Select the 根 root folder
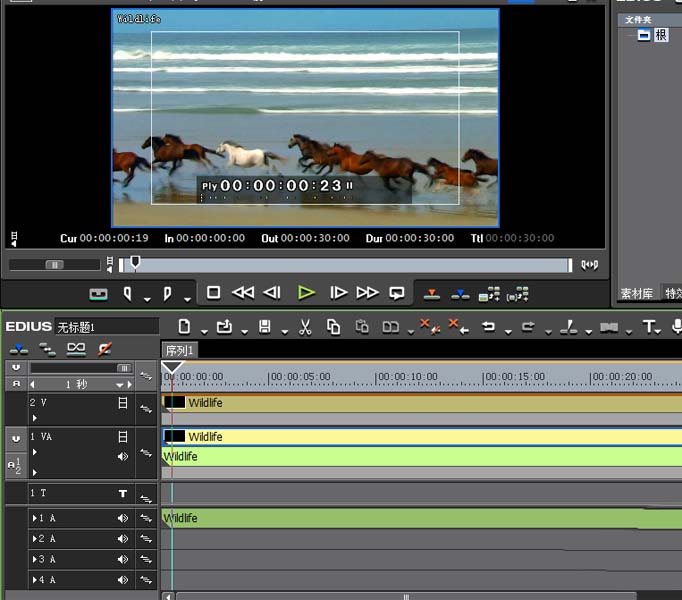Viewport: 682px width, 600px height. (x=661, y=35)
